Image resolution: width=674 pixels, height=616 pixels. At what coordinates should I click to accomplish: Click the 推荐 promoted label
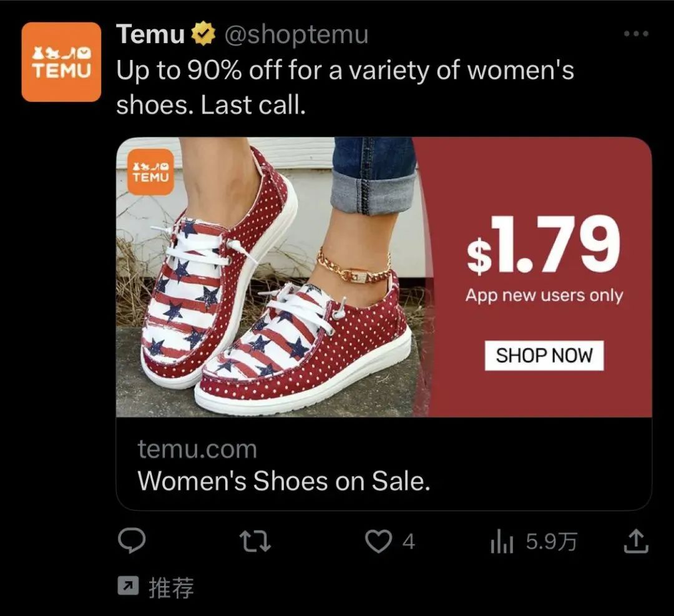171,587
